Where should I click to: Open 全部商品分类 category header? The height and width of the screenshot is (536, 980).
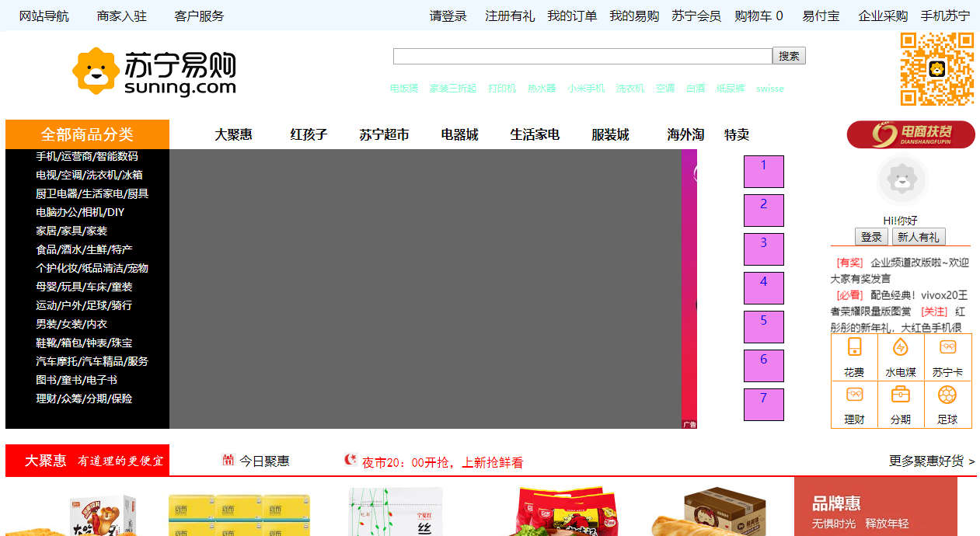coord(87,134)
